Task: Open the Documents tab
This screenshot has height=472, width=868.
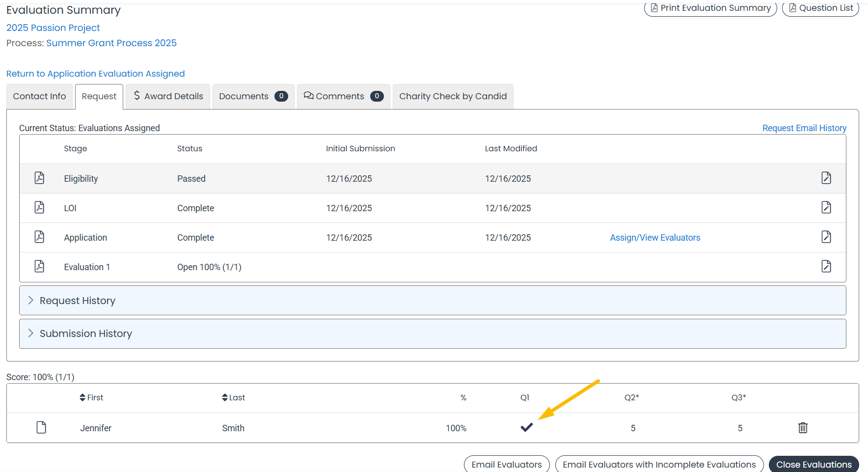Action: point(253,96)
